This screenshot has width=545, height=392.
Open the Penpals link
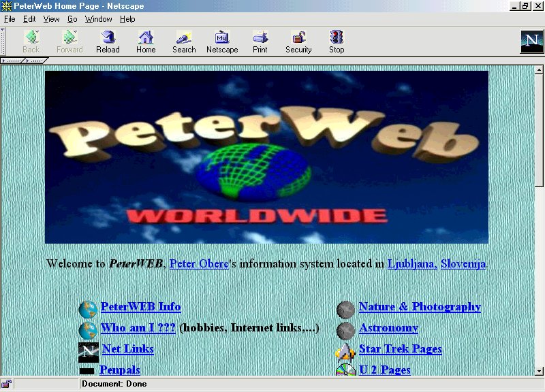click(x=120, y=370)
